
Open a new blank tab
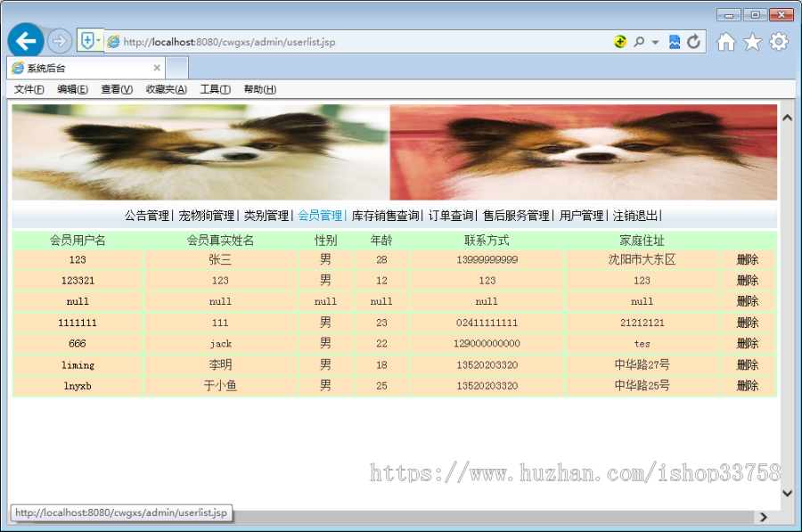(x=177, y=68)
